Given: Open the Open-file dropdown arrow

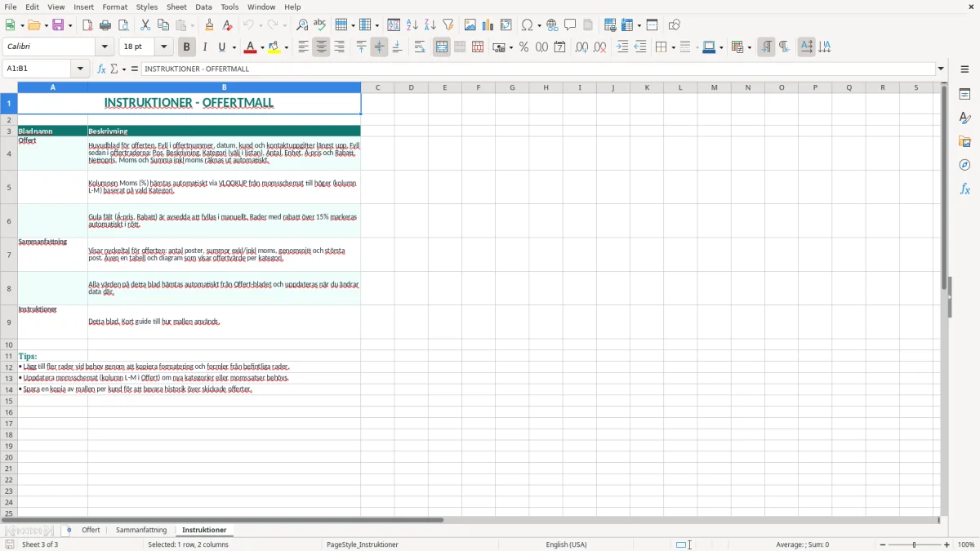Looking at the screenshot, I should coord(45,25).
